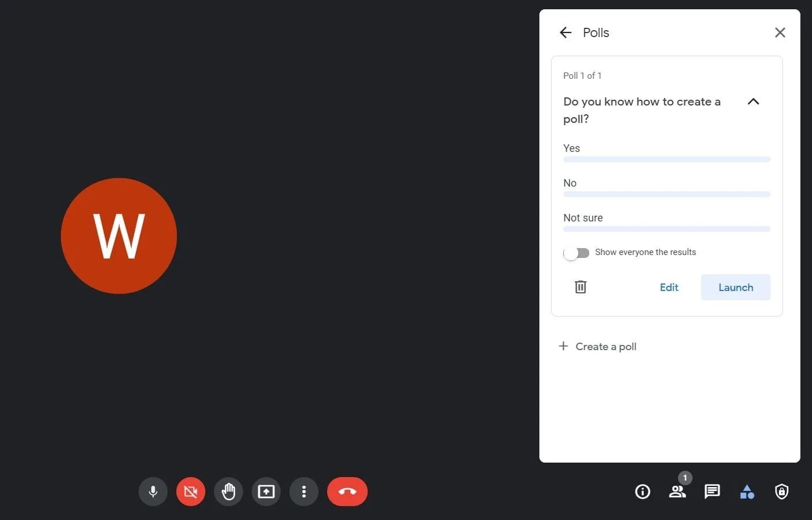Select the W participant tile
Viewport: 812px width, 520px height.
coord(118,235)
